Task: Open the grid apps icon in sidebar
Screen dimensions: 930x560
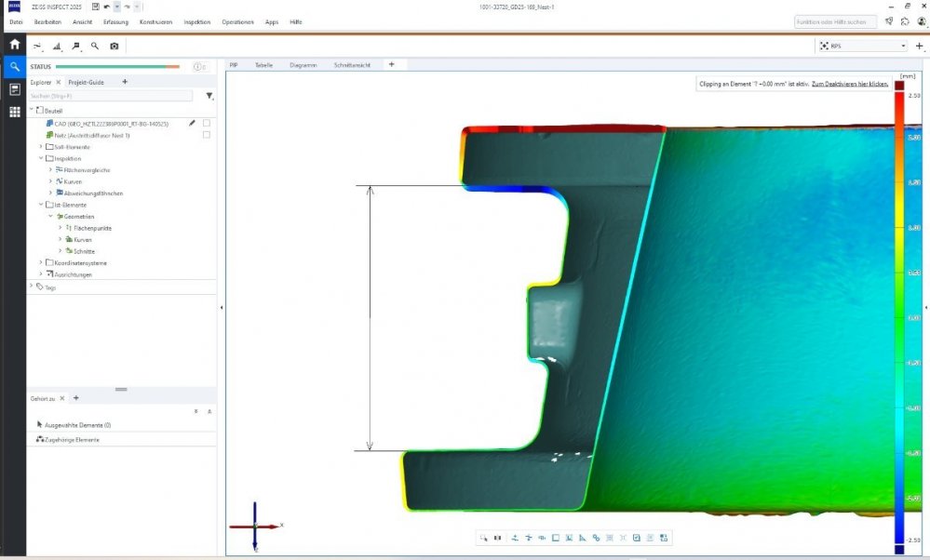Action: coord(14,112)
